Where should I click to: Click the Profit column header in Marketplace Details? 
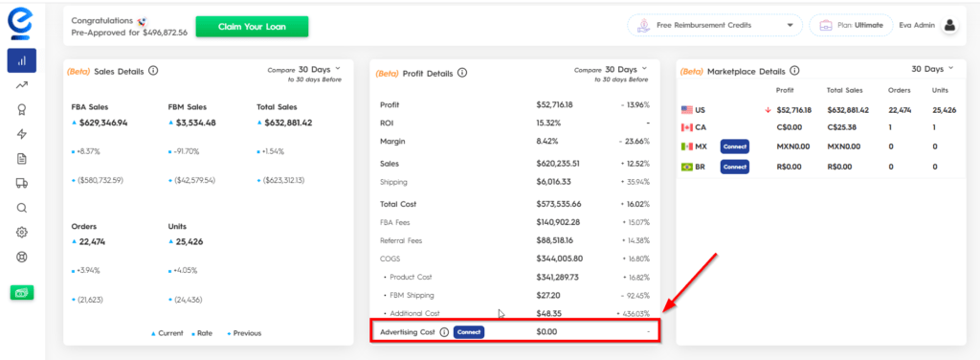[785, 90]
